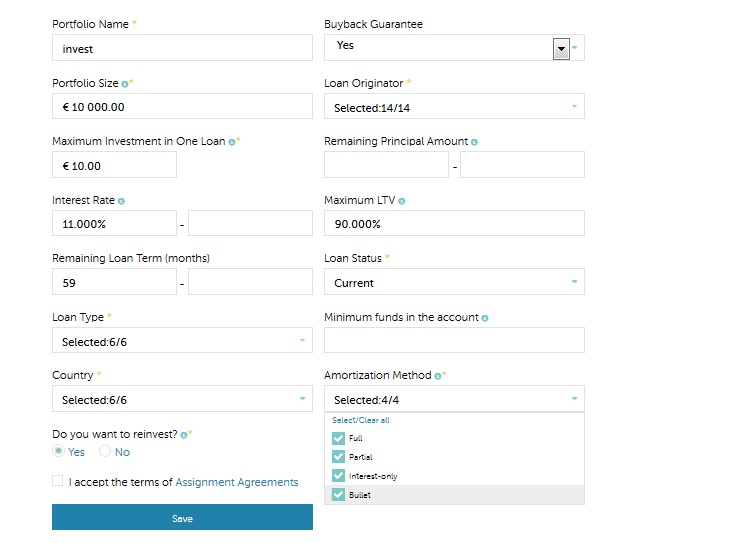This screenshot has height=543, width=745.
Task: Click the Maximum LTV info icon
Action: pos(401,201)
